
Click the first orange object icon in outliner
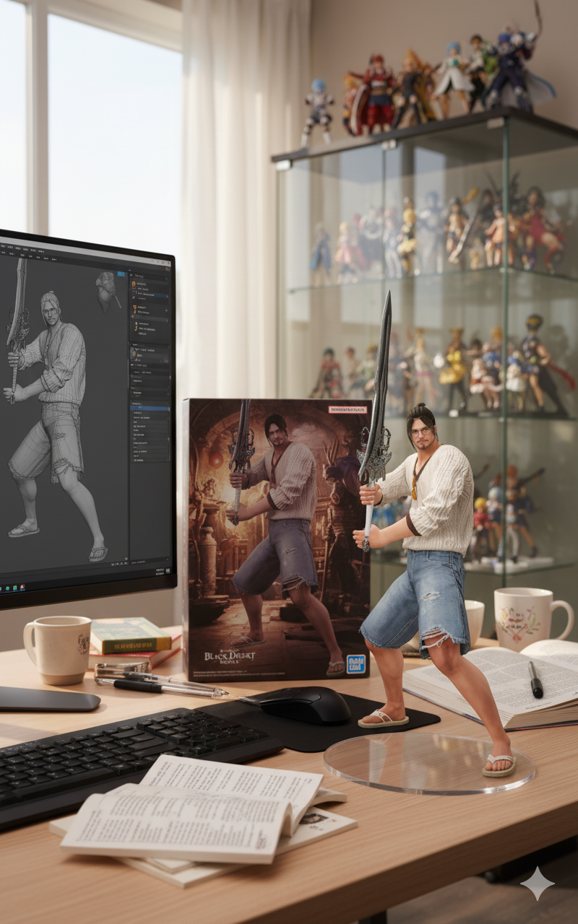[x=134, y=284]
